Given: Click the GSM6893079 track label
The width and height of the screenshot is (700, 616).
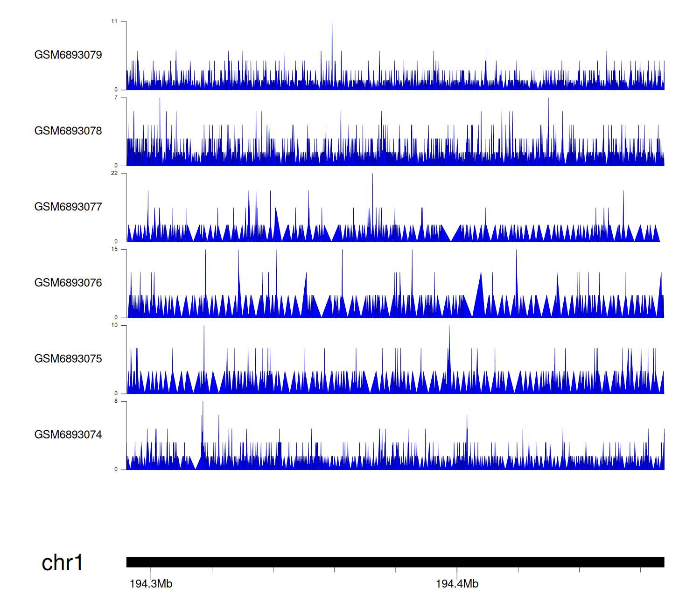Looking at the screenshot, I should click(68, 55).
